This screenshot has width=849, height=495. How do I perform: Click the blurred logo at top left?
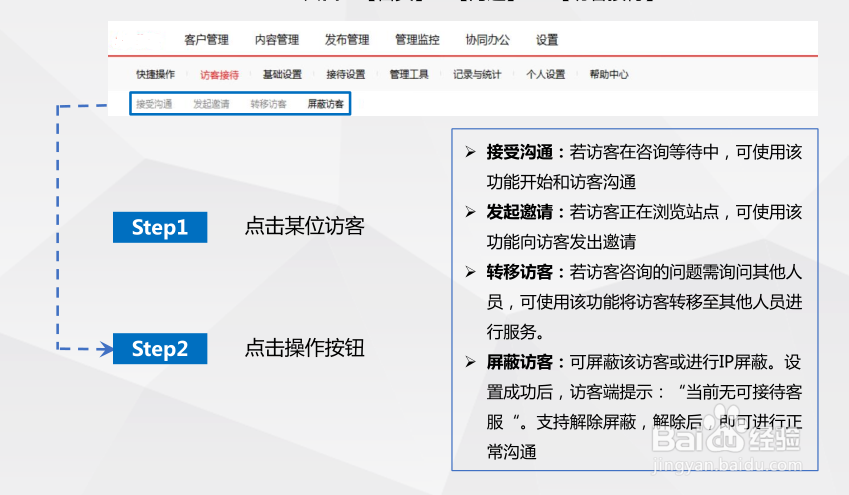(138, 40)
